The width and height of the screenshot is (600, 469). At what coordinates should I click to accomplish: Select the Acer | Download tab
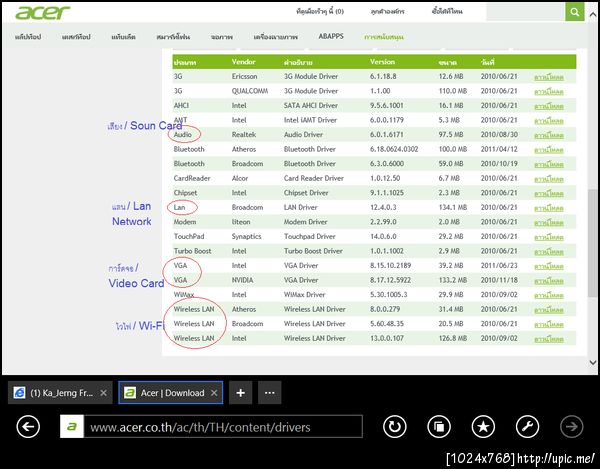[171, 392]
